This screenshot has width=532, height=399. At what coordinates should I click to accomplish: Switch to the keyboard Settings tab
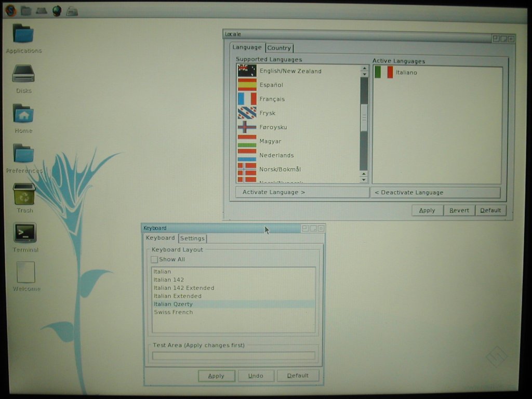[x=192, y=238]
